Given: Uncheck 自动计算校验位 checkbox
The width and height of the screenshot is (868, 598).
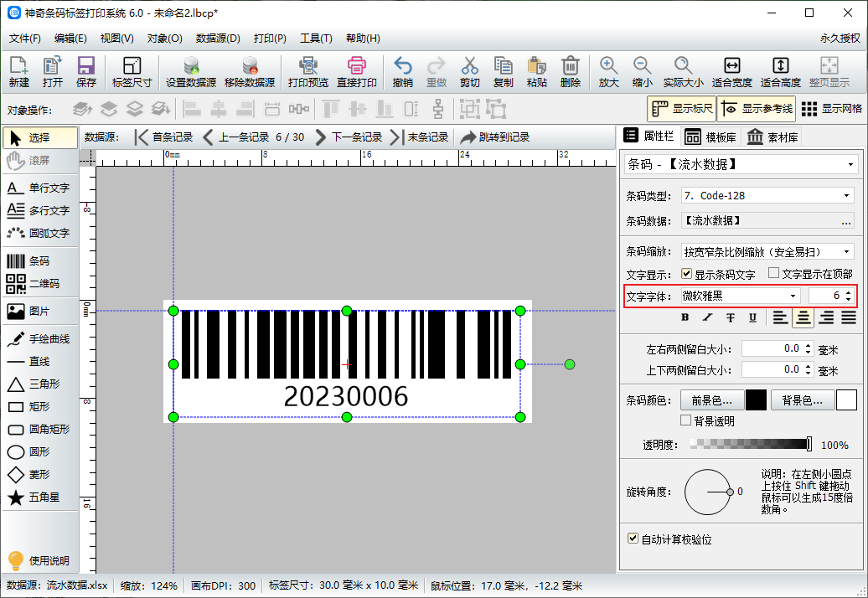Looking at the screenshot, I should [x=633, y=539].
